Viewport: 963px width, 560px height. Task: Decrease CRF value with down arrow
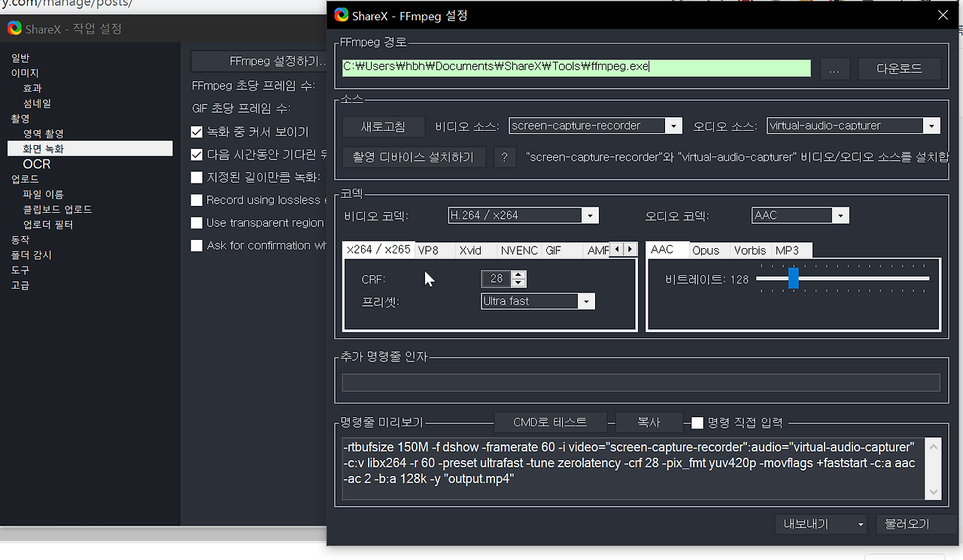tap(518, 283)
